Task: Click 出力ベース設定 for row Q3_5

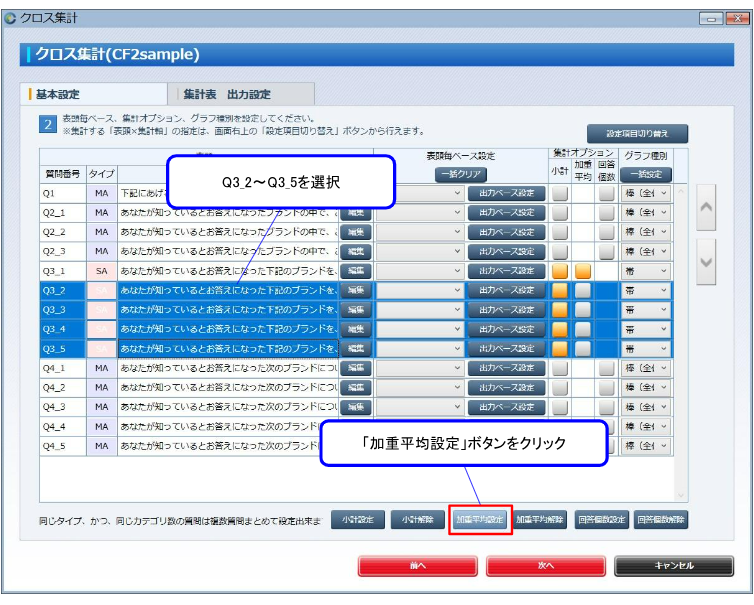Action: click(507, 349)
